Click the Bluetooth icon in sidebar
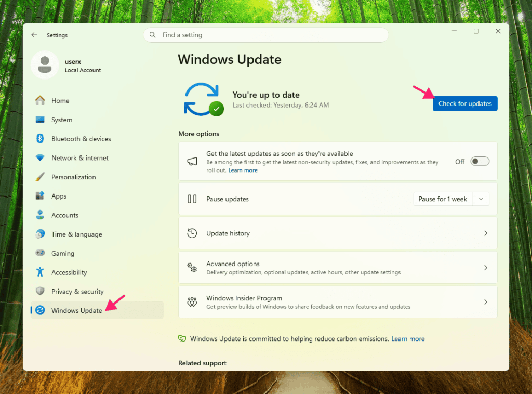This screenshot has width=532, height=394. click(40, 138)
